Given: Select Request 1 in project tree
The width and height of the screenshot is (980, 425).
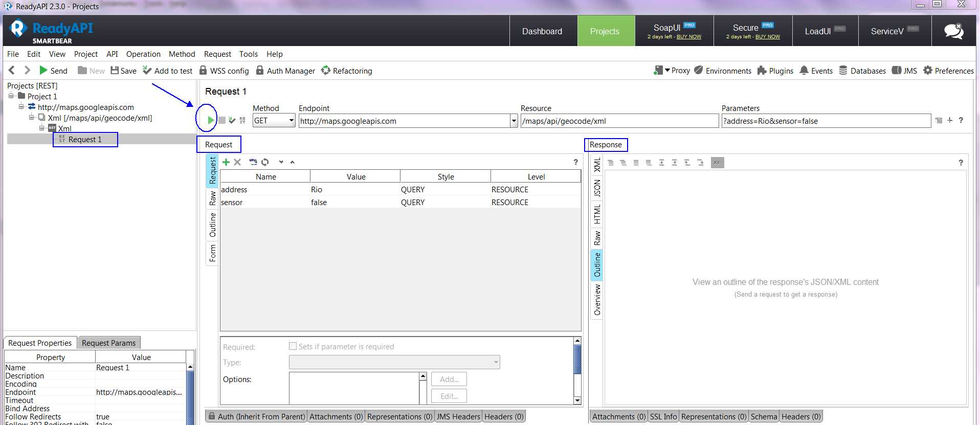Looking at the screenshot, I should pyautogui.click(x=85, y=139).
